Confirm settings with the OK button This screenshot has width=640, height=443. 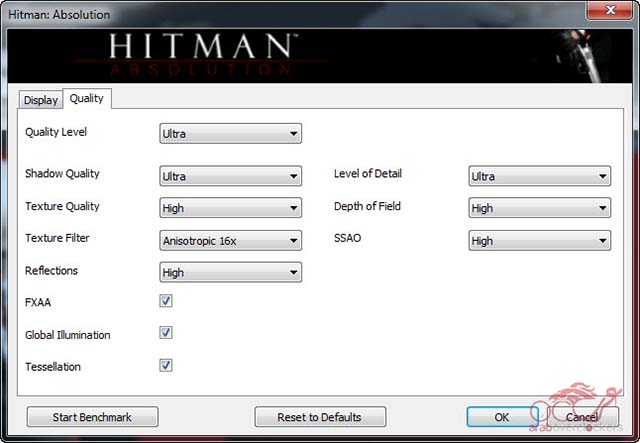click(502, 417)
